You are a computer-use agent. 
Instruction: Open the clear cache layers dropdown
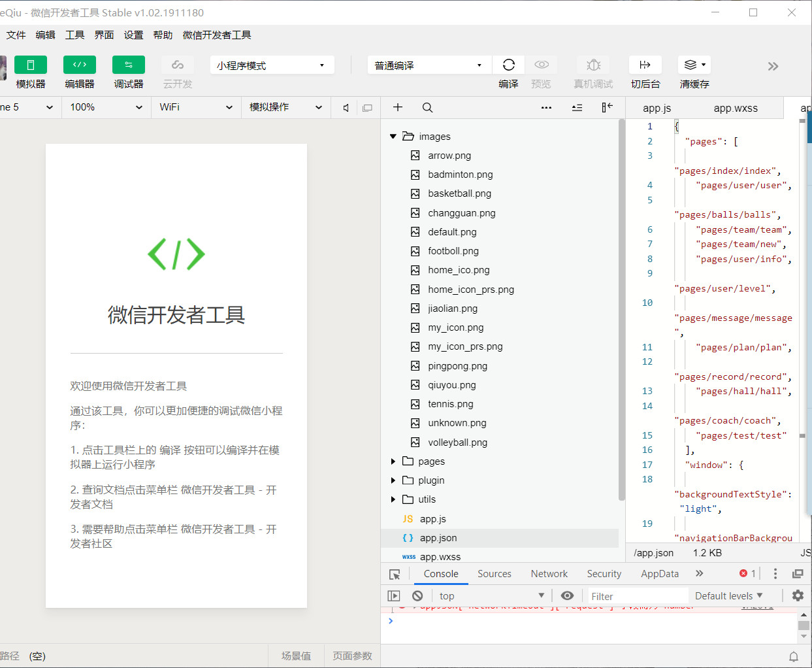(x=694, y=65)
